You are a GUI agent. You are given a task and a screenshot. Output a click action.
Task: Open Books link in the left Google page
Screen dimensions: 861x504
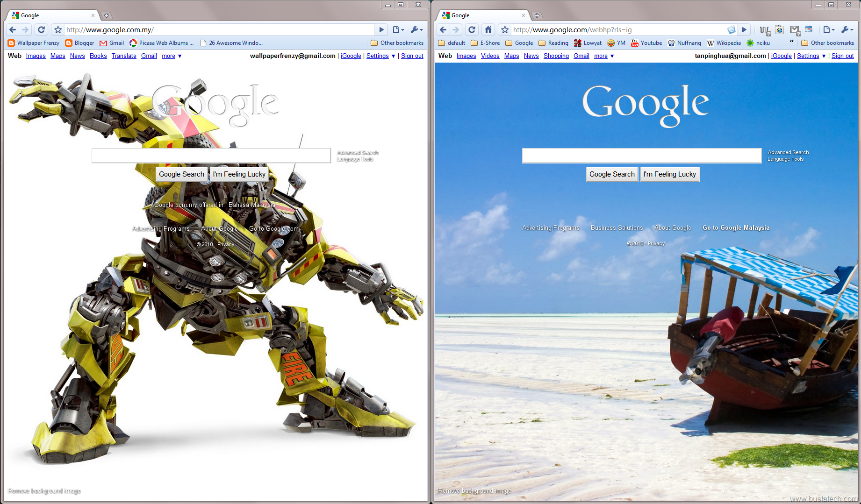[98, 56]
